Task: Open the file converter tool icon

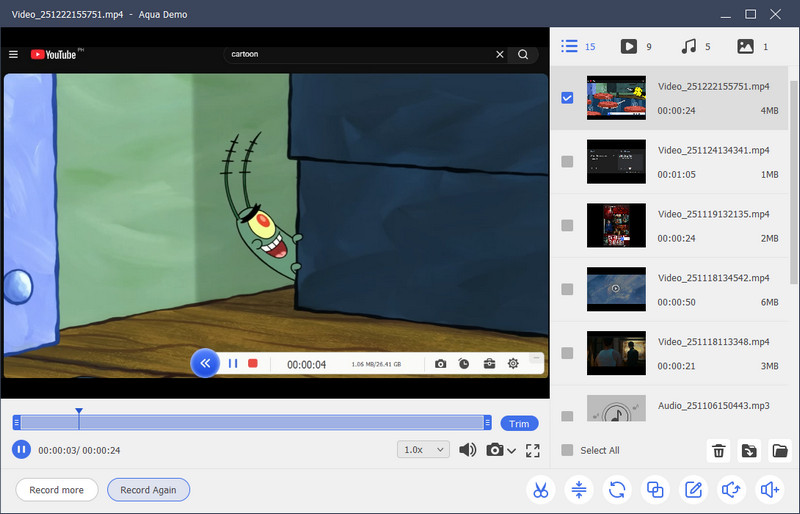Action: 617,490
